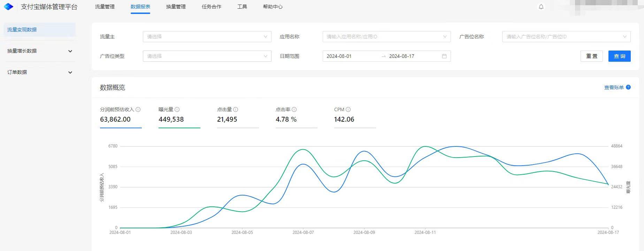Click info icon beside 点击量
The height and width of the screenshot is (251, 644).
point(236,109)
